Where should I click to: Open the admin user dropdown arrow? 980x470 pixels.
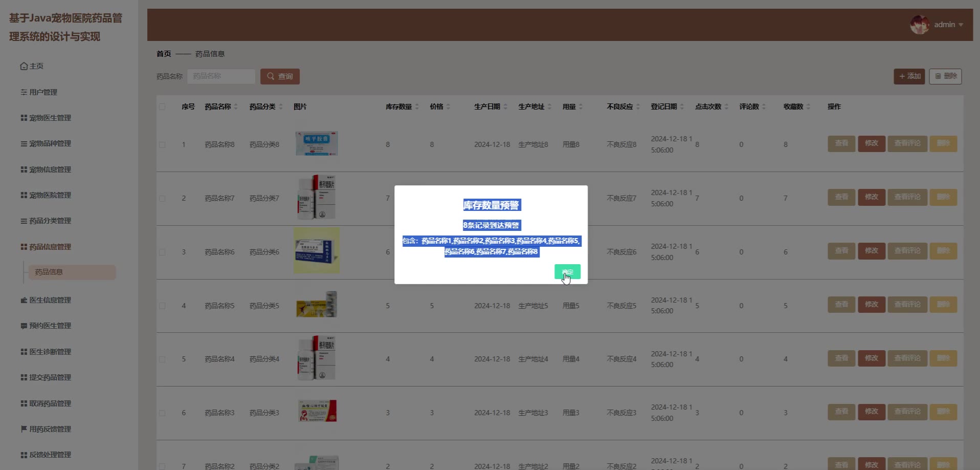tap(961, 25)
